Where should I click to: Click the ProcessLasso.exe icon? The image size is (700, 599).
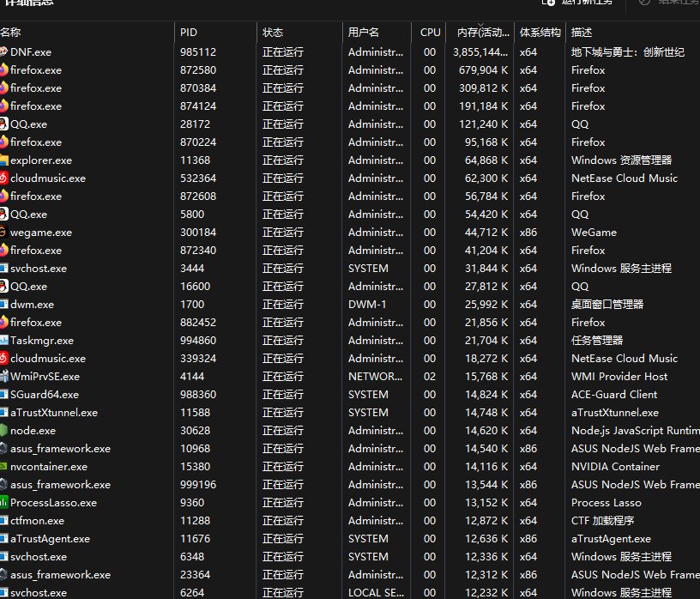pyautogui.click(x=3, y=503)
